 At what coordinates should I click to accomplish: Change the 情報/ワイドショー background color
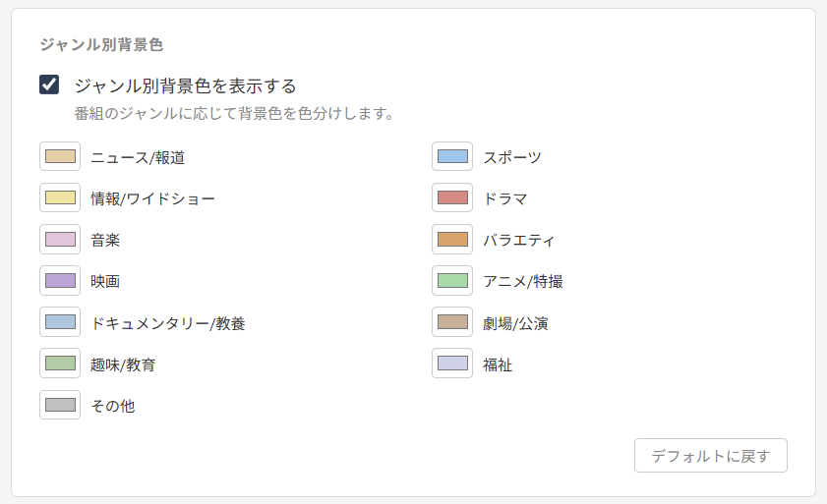[60, 198]
